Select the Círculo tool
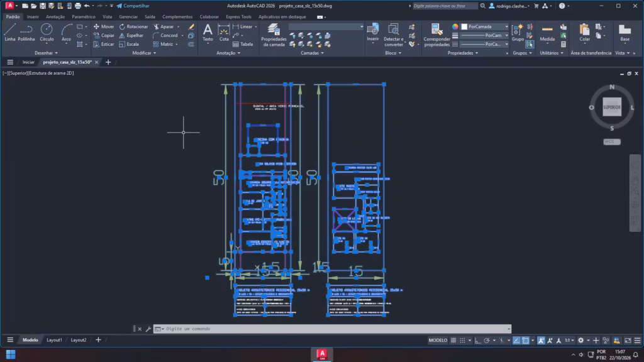The width and height of the screenshot is (644, 362). pyautogui.click(x=47, y=33)
